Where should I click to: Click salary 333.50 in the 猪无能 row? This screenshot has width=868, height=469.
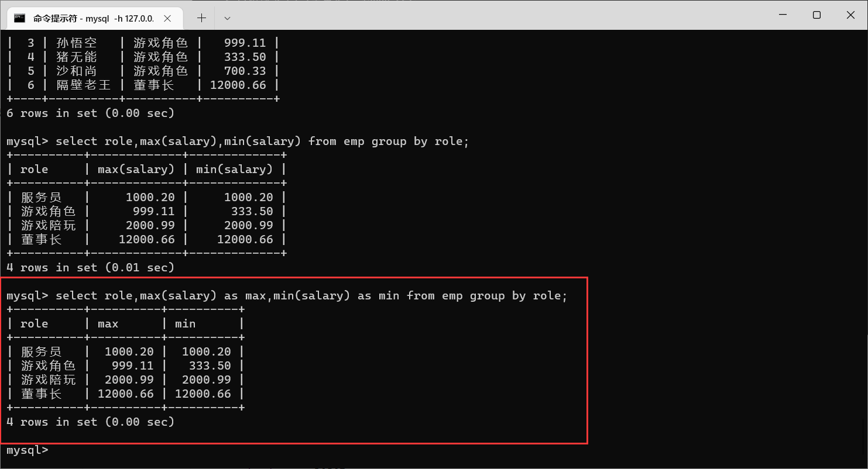tap(245, 57)
